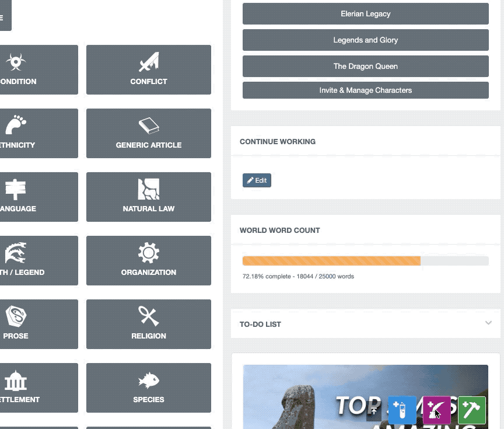The image size is (504, 429).
Task: Expand the To-Do List chevron
Action: coord(488,323)
